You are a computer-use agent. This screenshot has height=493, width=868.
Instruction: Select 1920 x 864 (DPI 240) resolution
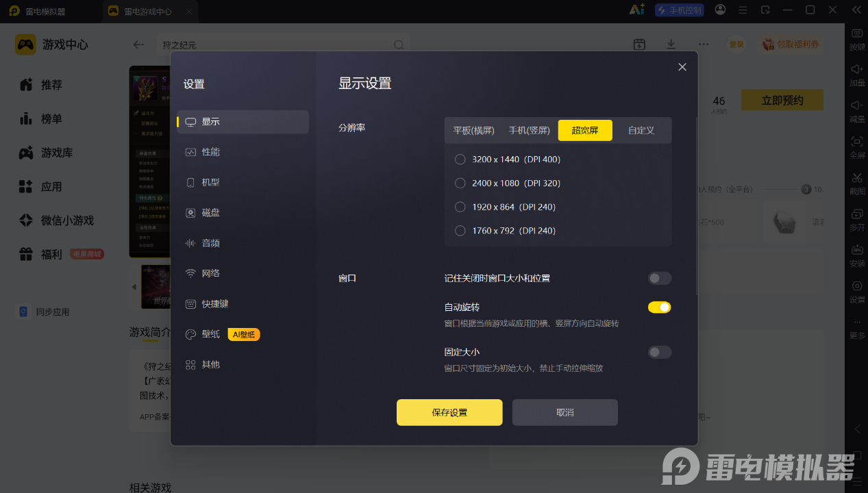click(505, 207)
